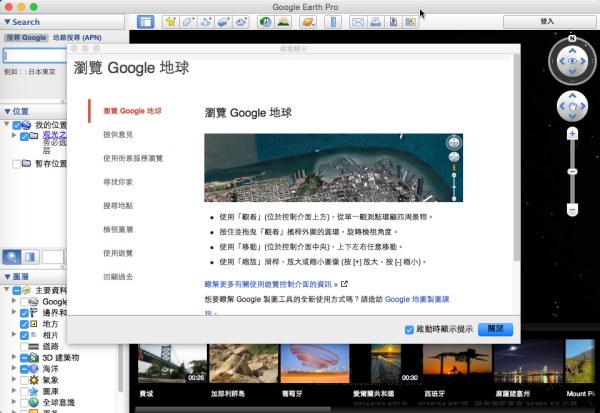Uncheck 啟動時顯示提示 checkbox
The image size is (600, 413).
410,329
